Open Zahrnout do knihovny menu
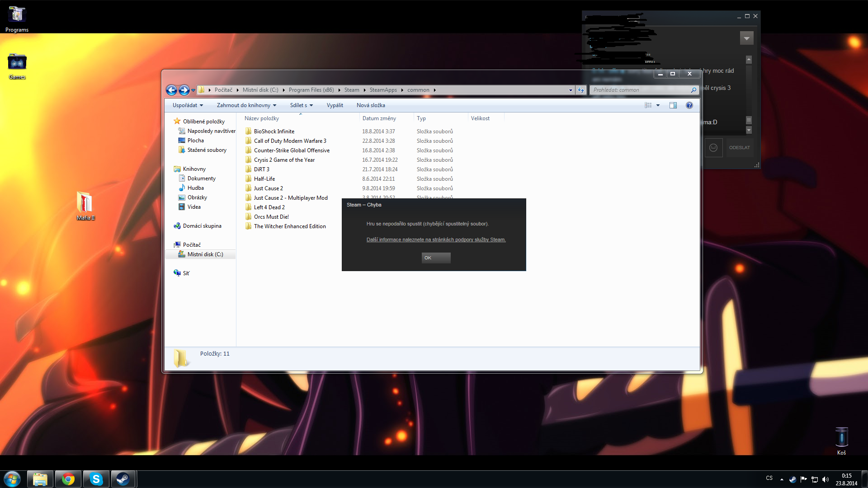 click(246, 105)
